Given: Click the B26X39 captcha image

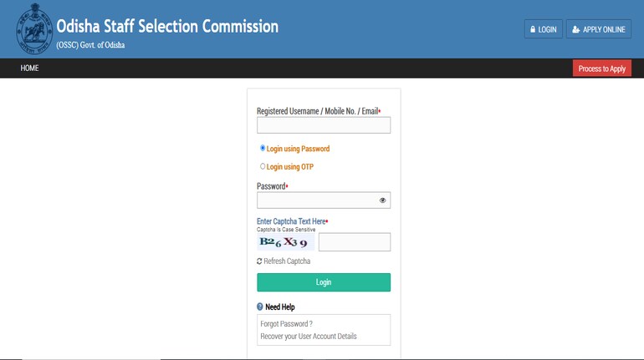Looking at the screenshot, I should pyautogui.click(x=285, y=242).
